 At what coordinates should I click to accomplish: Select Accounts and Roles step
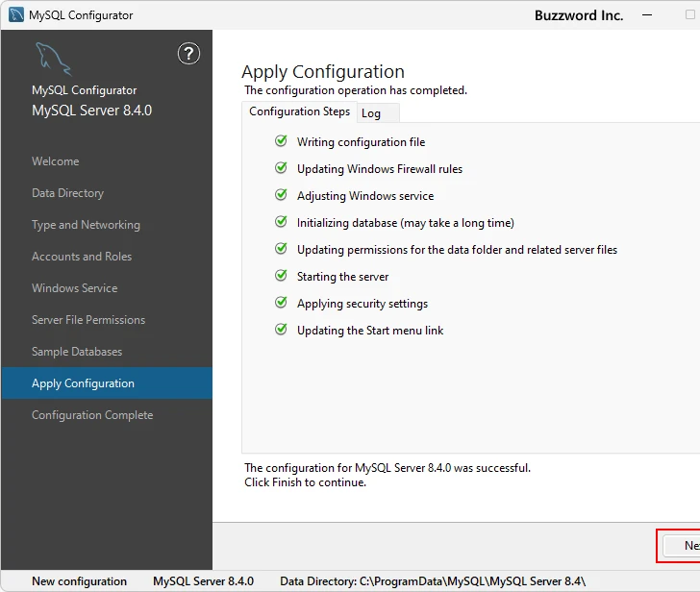[82, 257]
